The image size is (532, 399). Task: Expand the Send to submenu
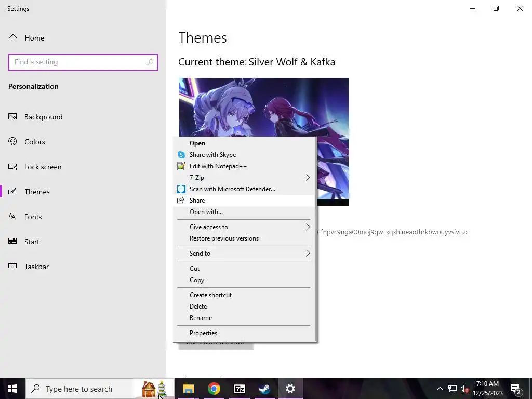245,254
